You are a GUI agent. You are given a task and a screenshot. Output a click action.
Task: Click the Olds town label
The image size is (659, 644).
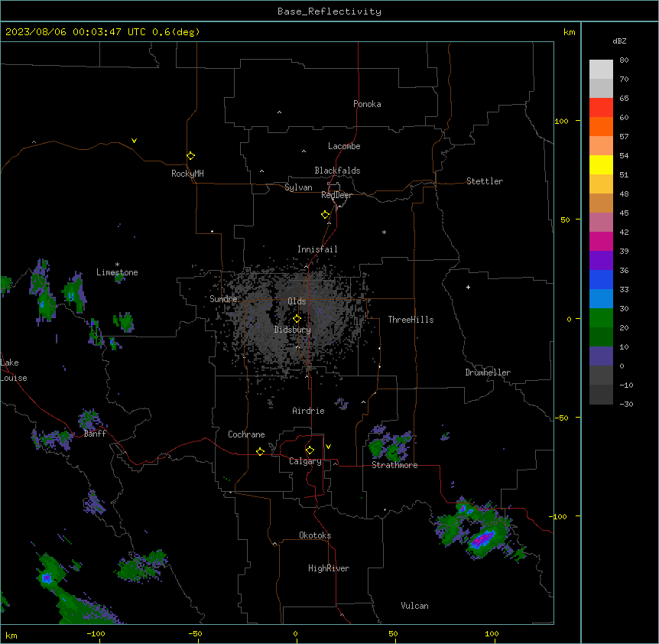click(297, 301)
